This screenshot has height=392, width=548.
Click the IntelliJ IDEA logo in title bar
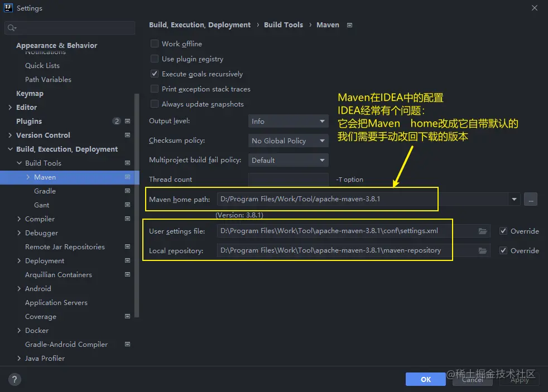[x=8, y=8]
